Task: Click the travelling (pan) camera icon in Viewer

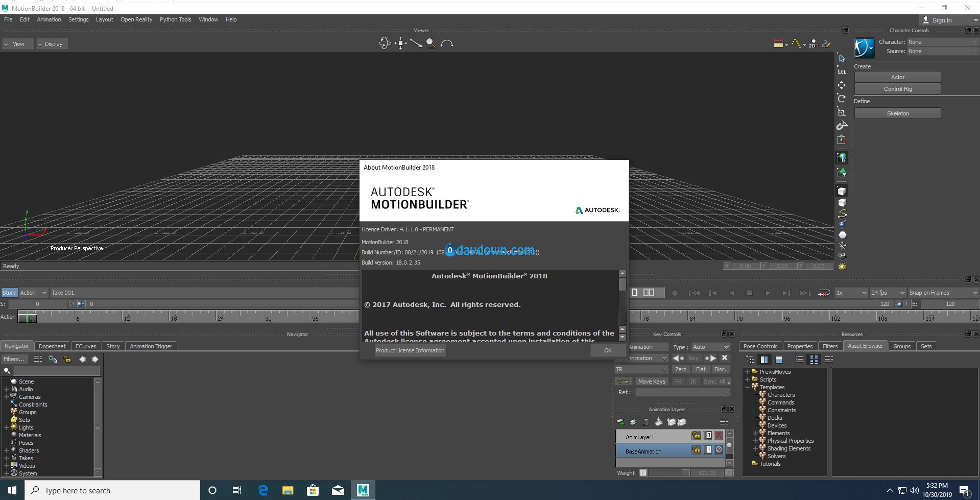Action: pyautogui.click(x=400, y=43)
